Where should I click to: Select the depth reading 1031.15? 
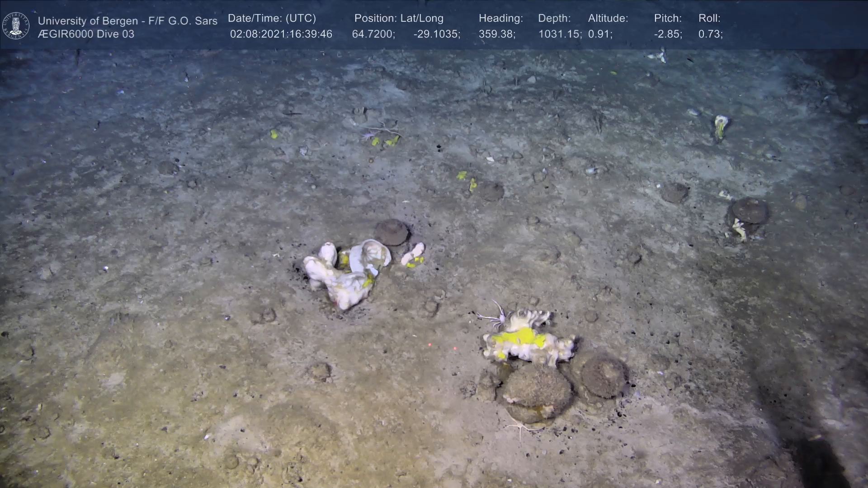pos(560,34)
